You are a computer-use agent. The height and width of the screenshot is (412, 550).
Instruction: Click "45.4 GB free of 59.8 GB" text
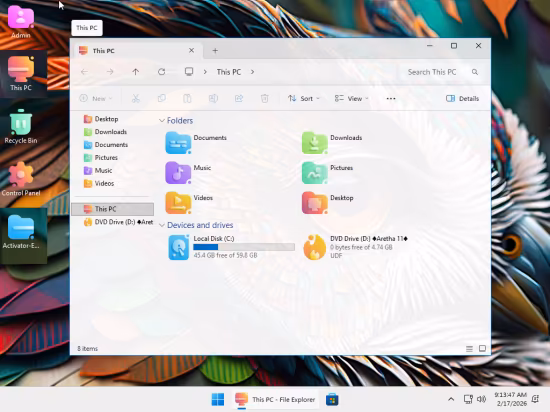[x=225, y=255]
